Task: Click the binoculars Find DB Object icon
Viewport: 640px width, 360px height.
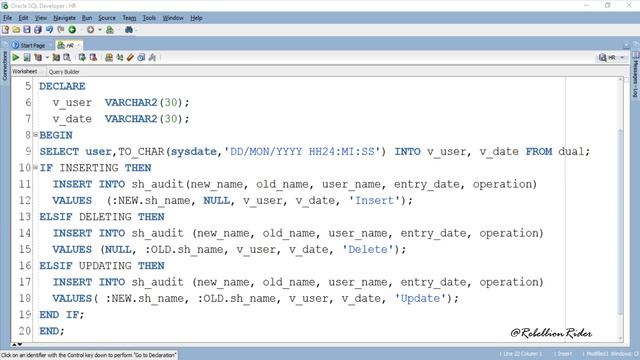Action: (129, 30)
